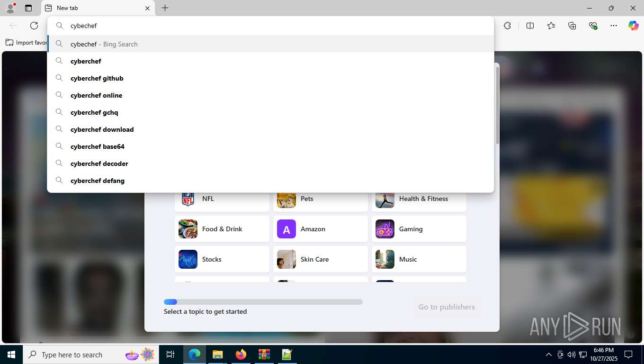Click the topics list vertical scrollbar
644x364 pixels.
click(x=497, y=105)
